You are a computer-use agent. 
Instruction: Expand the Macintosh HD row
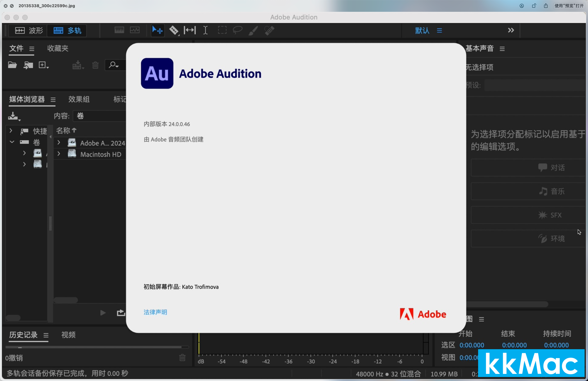59,154
